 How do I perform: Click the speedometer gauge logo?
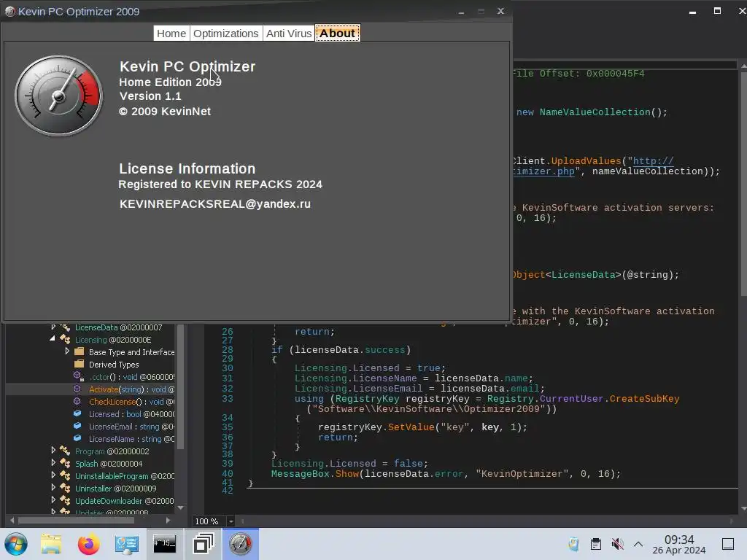[x=58, y=96]
